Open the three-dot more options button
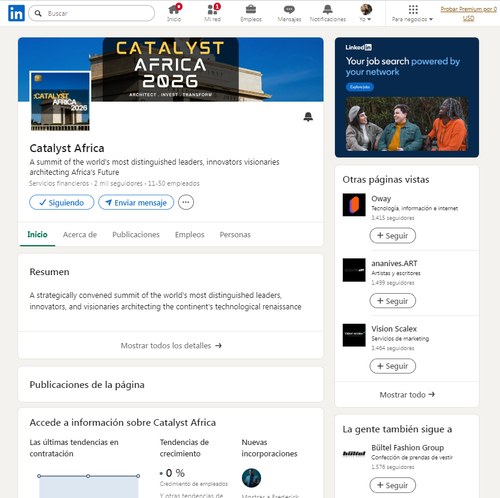 click(x=186, y=202)
